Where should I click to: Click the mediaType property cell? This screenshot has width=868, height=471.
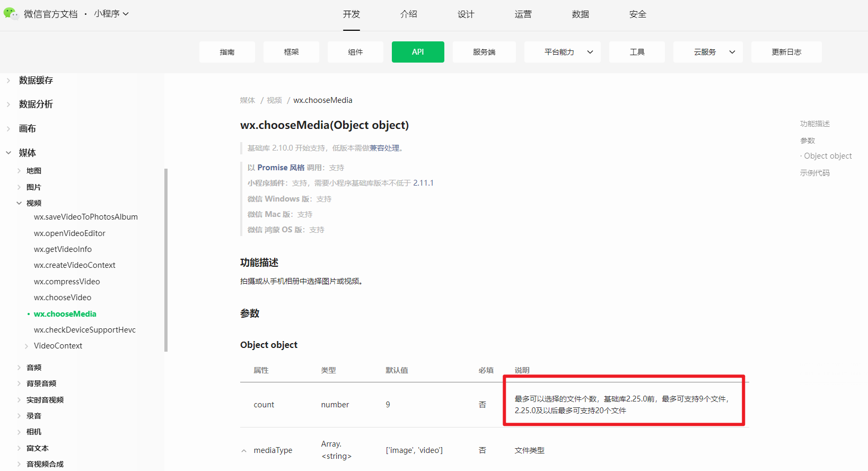click(x=273, y=450)
